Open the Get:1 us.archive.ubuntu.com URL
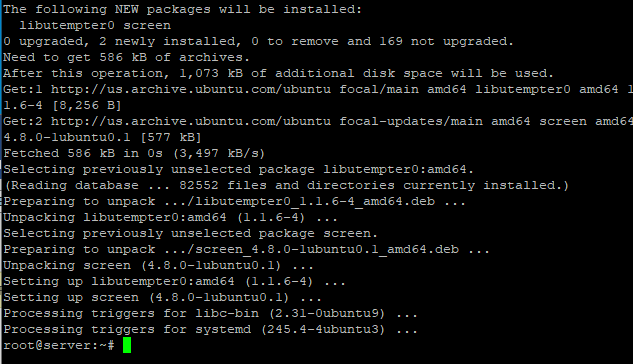Viewport: 633px width, 364px height. [x=191, y=90]
